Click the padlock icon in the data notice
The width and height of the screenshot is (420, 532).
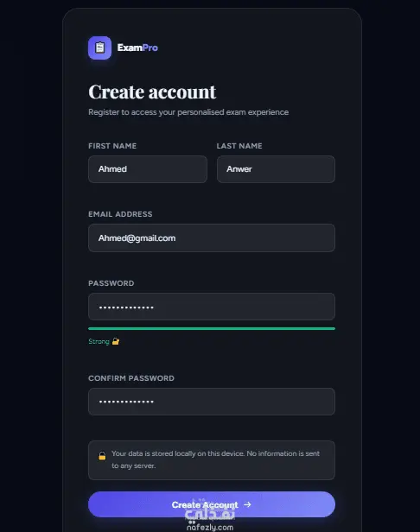[x=102, y=456]
